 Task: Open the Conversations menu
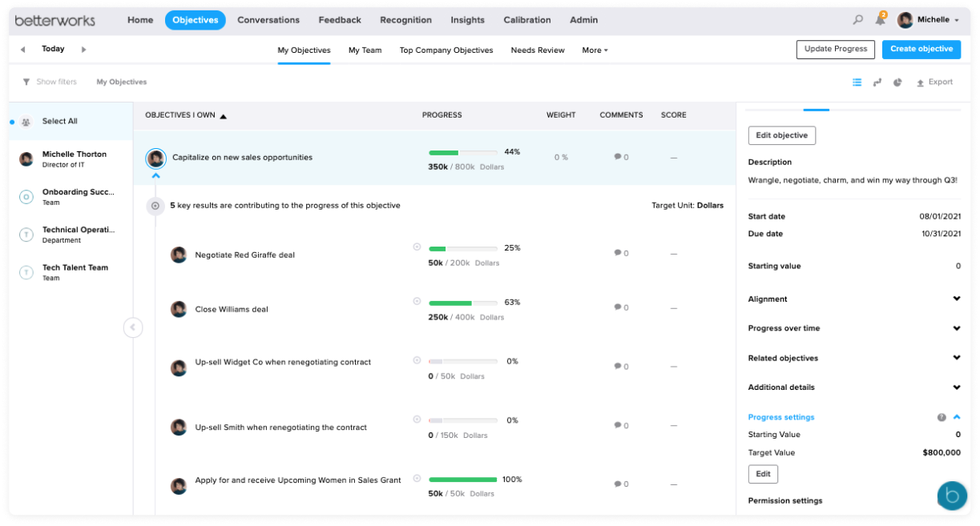click(x=268, y=20)
